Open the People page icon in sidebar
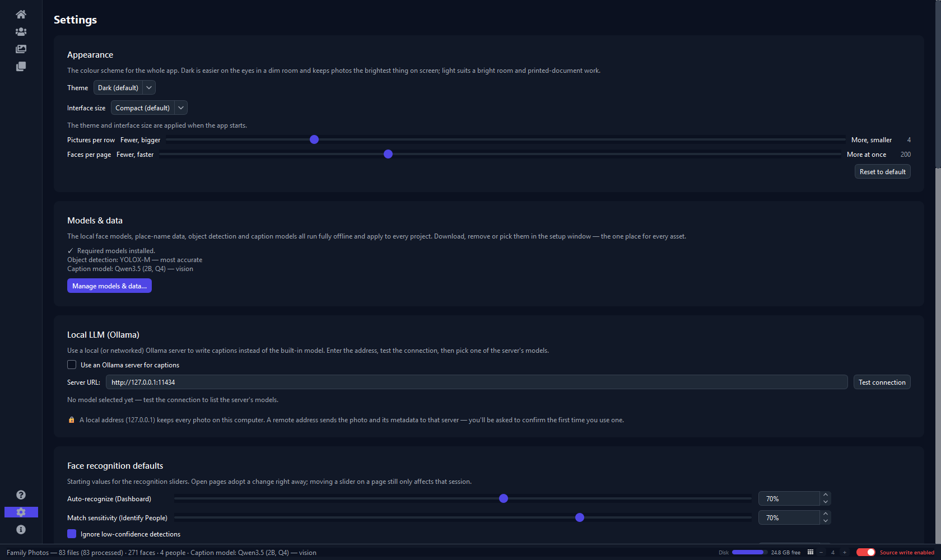This screenshot has height=560, width=941. 21,32
